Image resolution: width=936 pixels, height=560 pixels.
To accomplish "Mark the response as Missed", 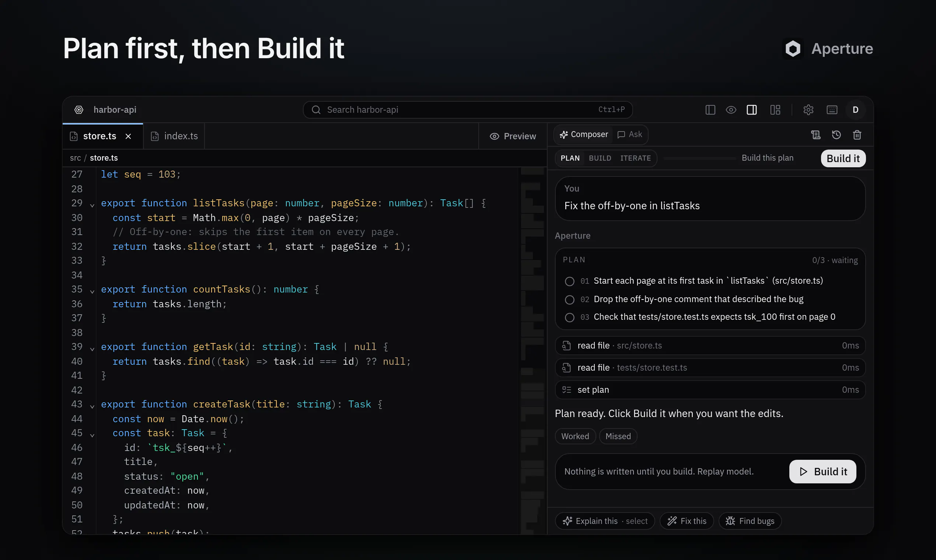I will 618,436.
